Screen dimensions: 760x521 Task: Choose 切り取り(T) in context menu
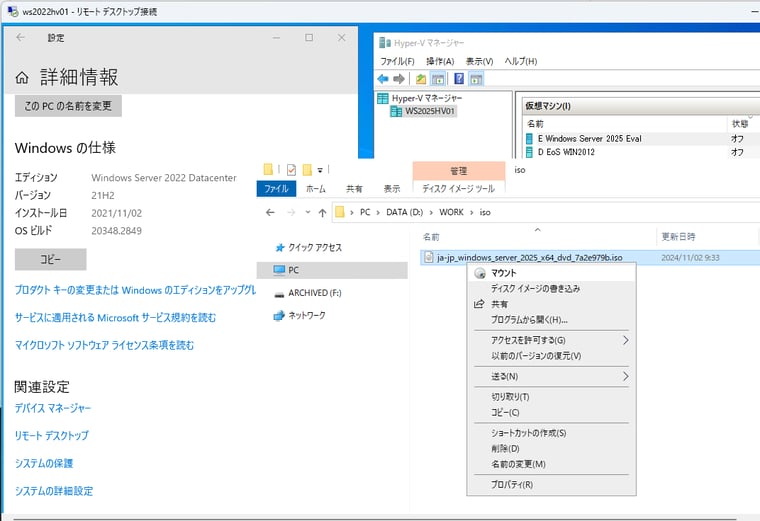click(552, 397)
